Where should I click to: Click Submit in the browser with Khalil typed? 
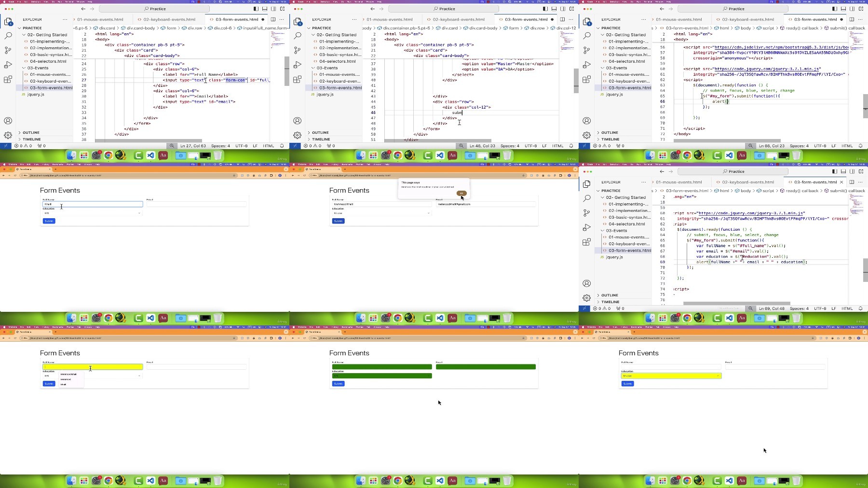tap(49, 221)
